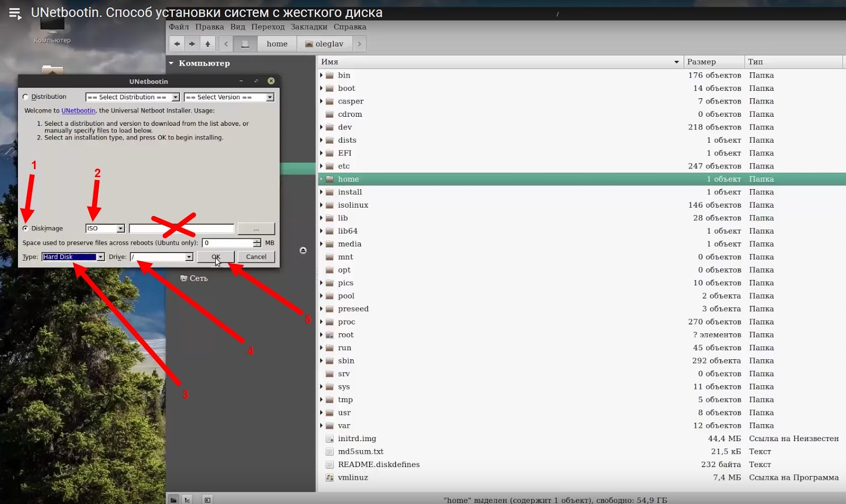The image size is (846, 504).
Task: Select the md5sum.txt file icon
Action: coord(329,452)
